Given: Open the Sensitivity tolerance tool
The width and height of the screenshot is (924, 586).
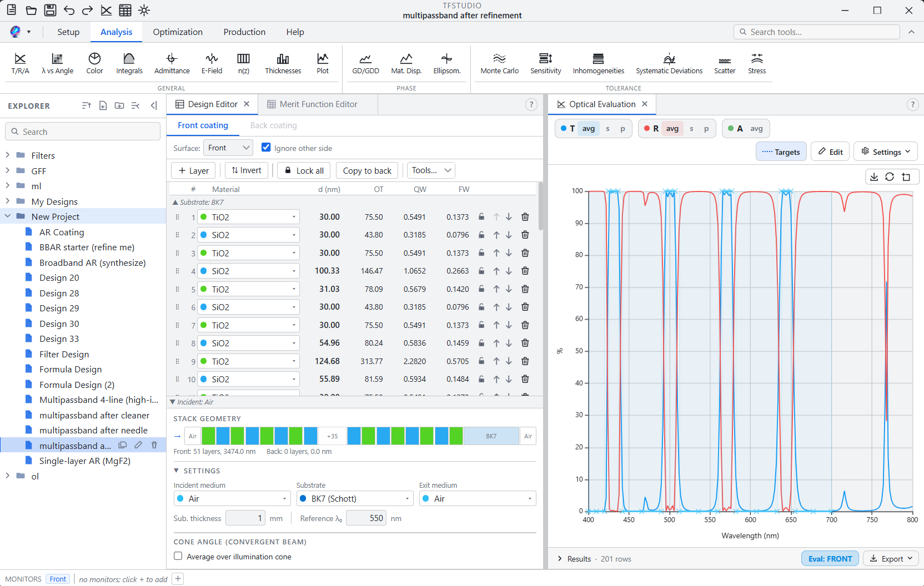Looking at the screenshot, I should coord(545,63).
